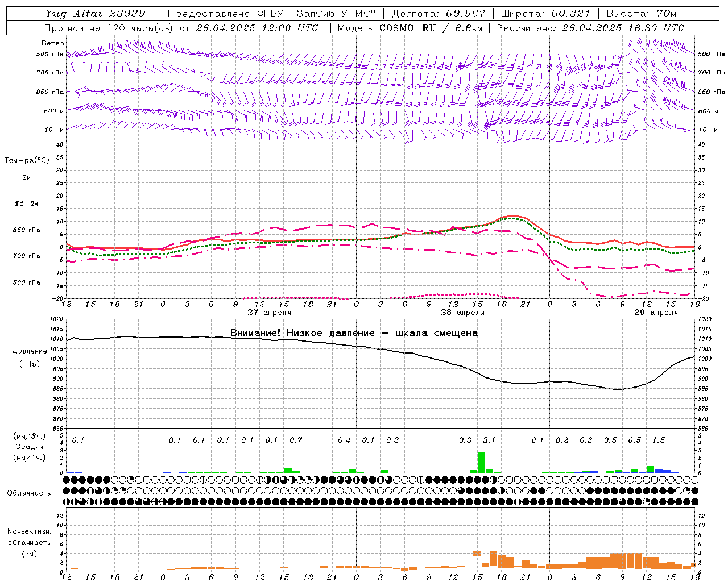Screen dimensions: 728x582
Task: Click the (мм/3ч.) units label
Action: (x=29, y=436)
